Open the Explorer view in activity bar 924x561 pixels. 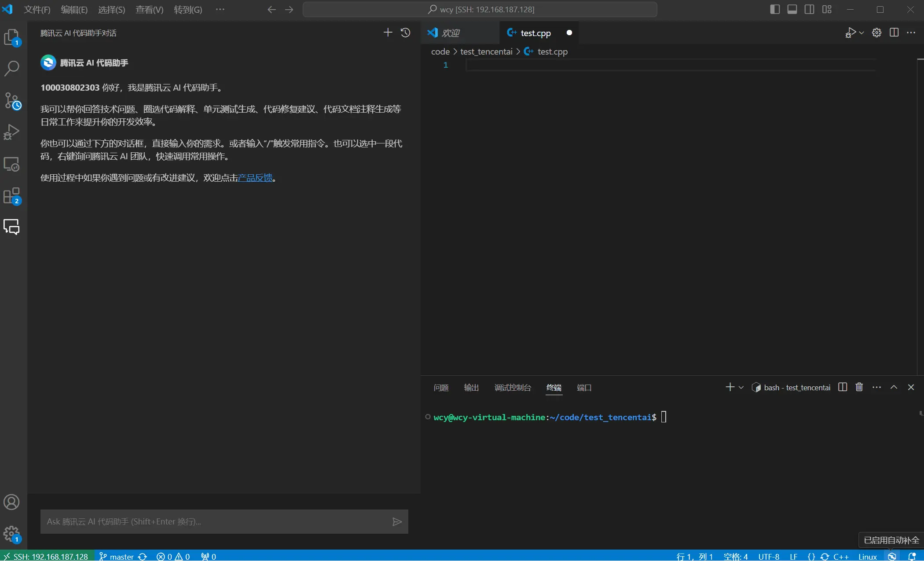click(12, 37)
